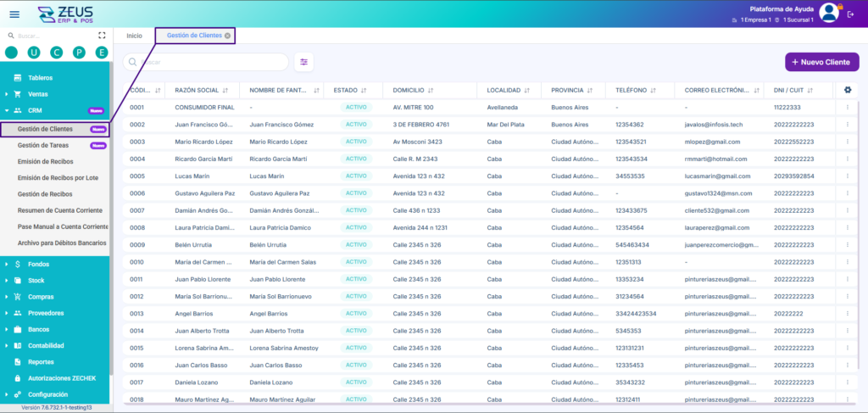Image resolution: width=868 pixels, height=413 pixels.
Task: Click the logout icon at top right
Action: coord(851,14)
